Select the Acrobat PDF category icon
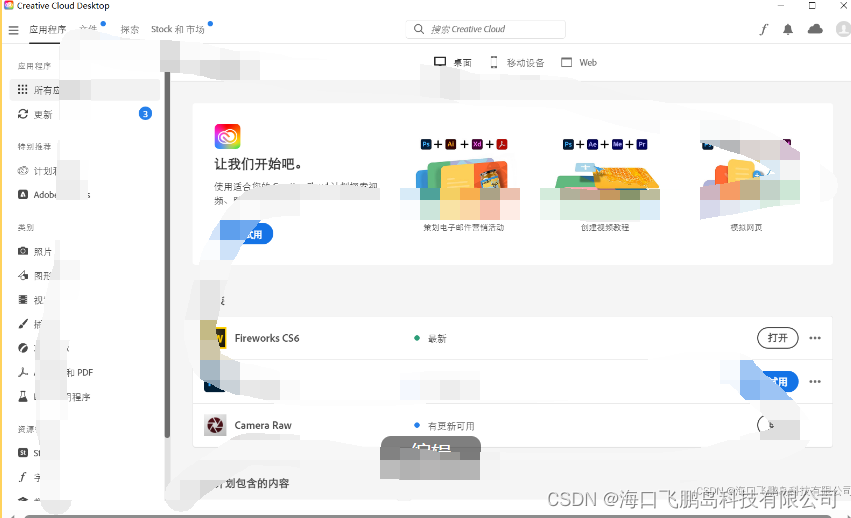 click(23, 372)
